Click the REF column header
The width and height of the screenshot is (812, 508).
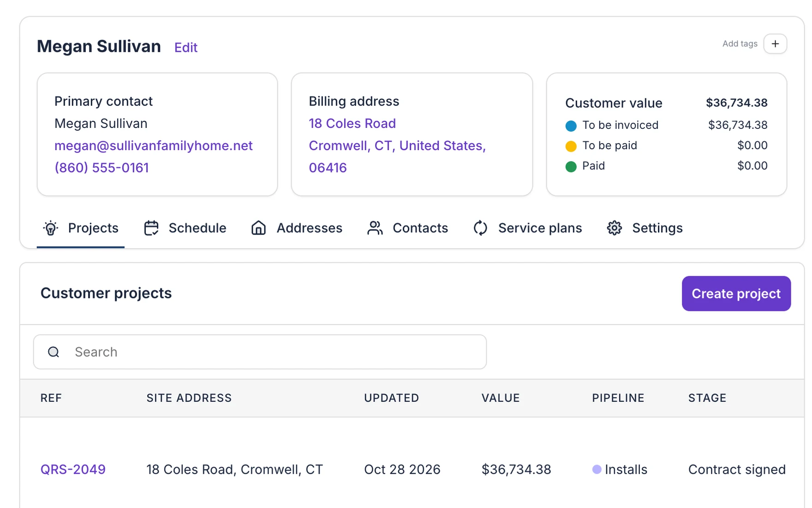[x=51, y=398]
